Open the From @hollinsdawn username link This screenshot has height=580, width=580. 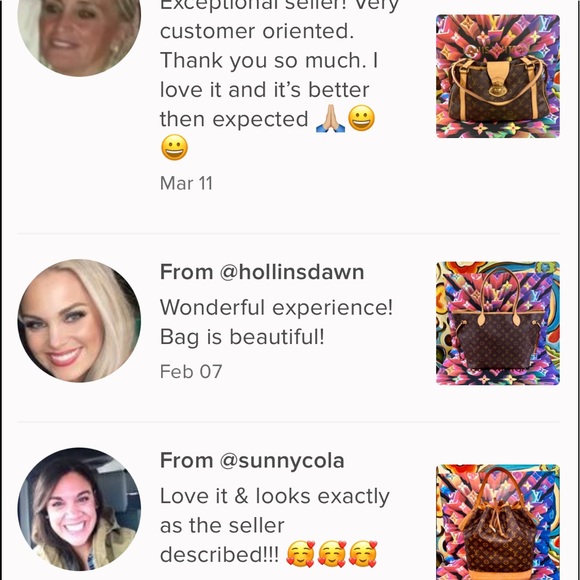click(262, 272)
